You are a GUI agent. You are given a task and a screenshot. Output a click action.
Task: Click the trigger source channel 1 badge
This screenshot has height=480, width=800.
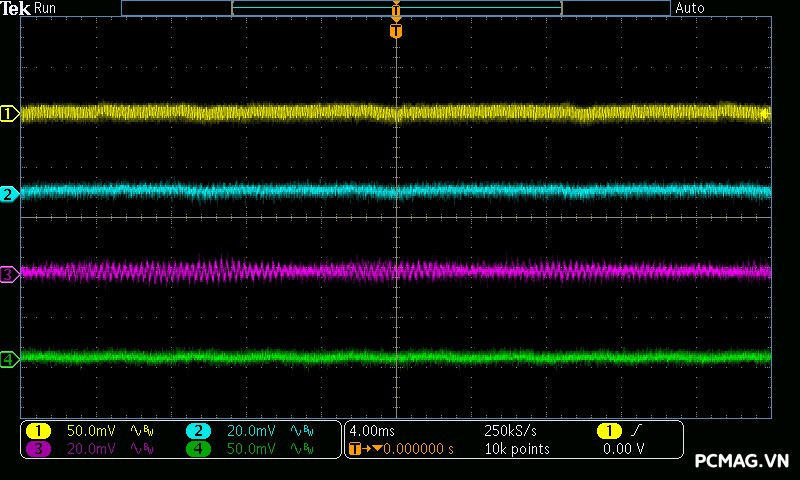click(x=608, y=430)
